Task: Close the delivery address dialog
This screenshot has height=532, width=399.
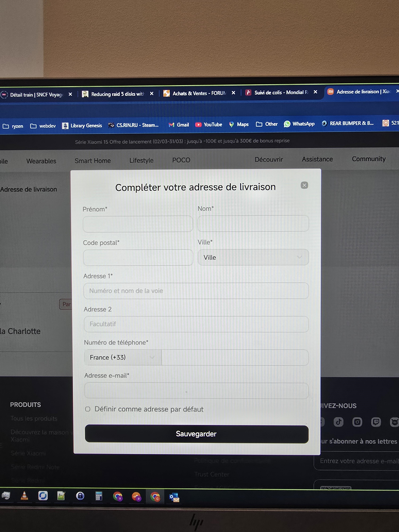Action: tap(304, 185)
